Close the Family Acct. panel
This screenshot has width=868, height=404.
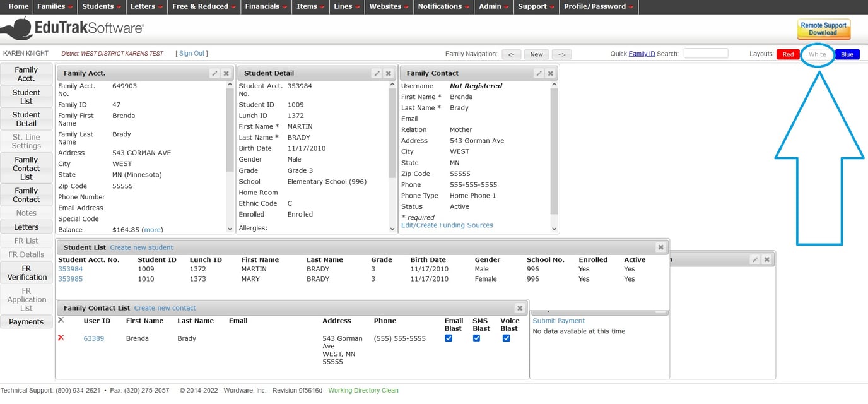click(226, 73)
